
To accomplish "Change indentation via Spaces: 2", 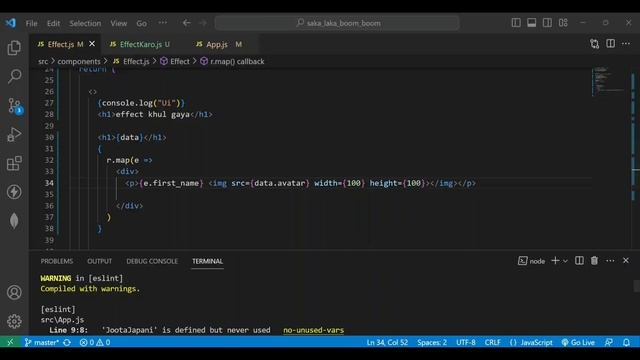I will pos(432,342).
